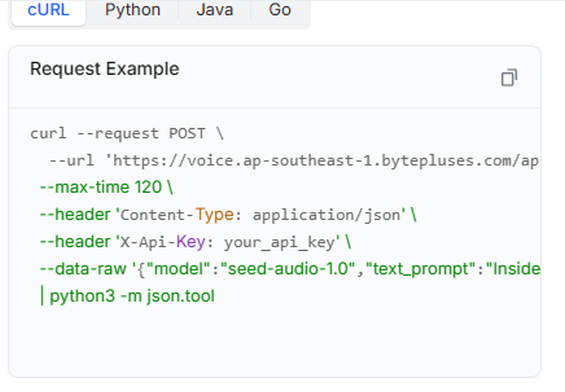
Task: Copy the request example code
Action: (x=509, y=77)
